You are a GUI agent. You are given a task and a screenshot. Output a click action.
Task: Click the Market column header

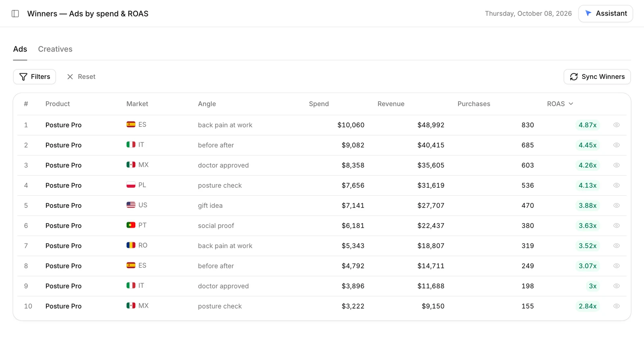pos(137,104)
